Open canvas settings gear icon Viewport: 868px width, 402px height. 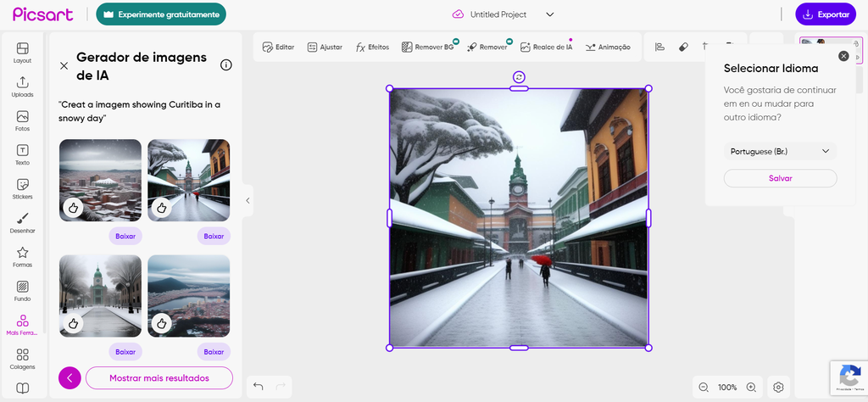pos(778,388)
